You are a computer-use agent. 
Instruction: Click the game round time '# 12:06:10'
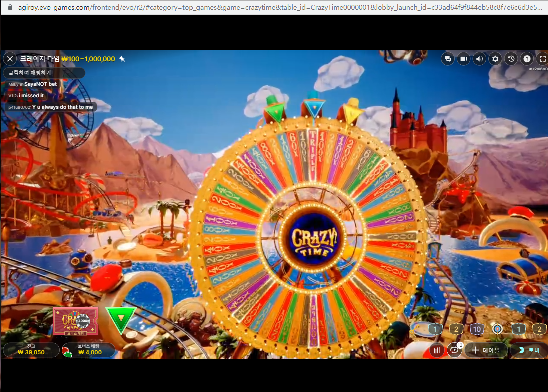point(538,69)
